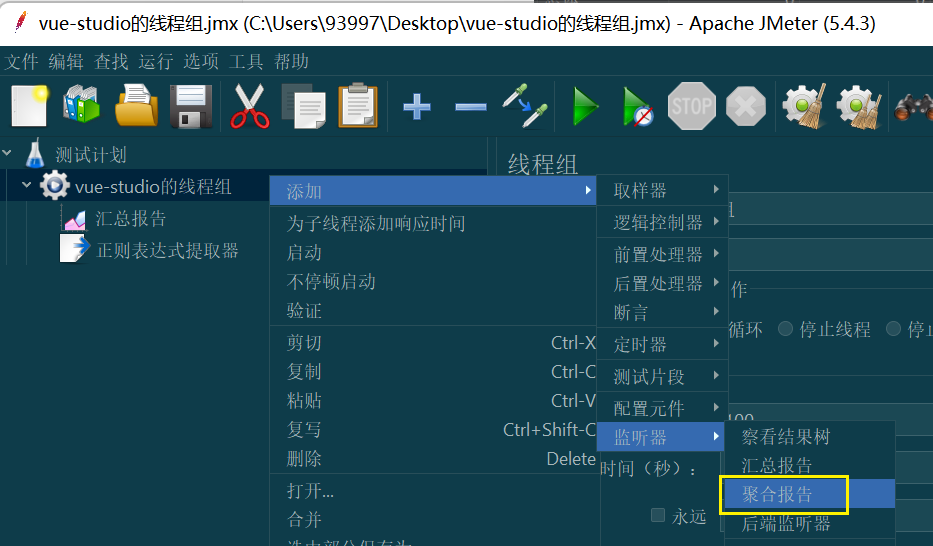Click the Open folder toolbar icon
Image resolution: width=933 pixels, height=546 pixels.
(x=136, y=106)
